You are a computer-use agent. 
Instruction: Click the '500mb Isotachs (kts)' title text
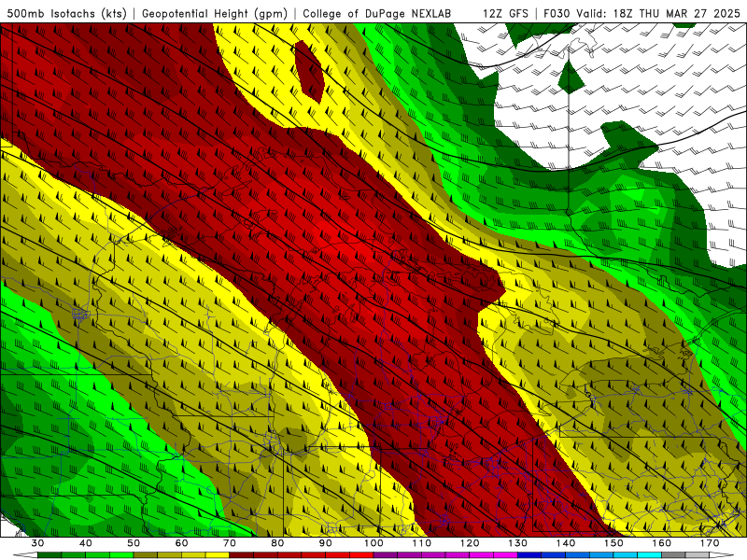(66, 13)
